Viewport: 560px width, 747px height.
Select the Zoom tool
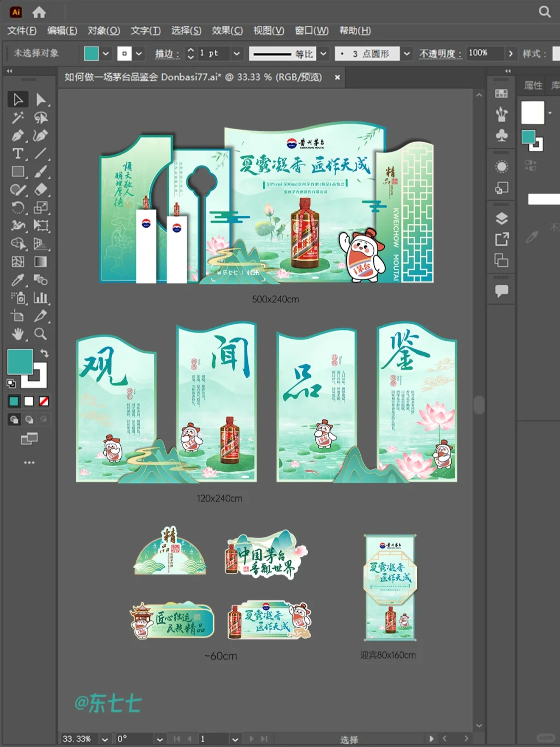coord(40,334)
